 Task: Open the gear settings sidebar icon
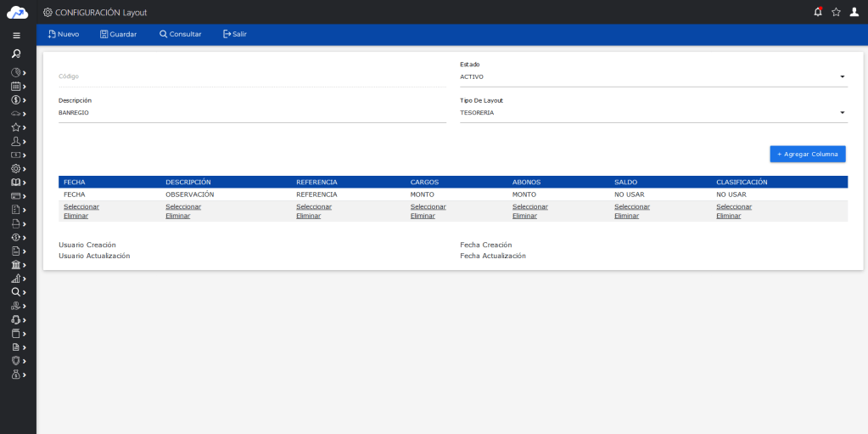[15, 169]
